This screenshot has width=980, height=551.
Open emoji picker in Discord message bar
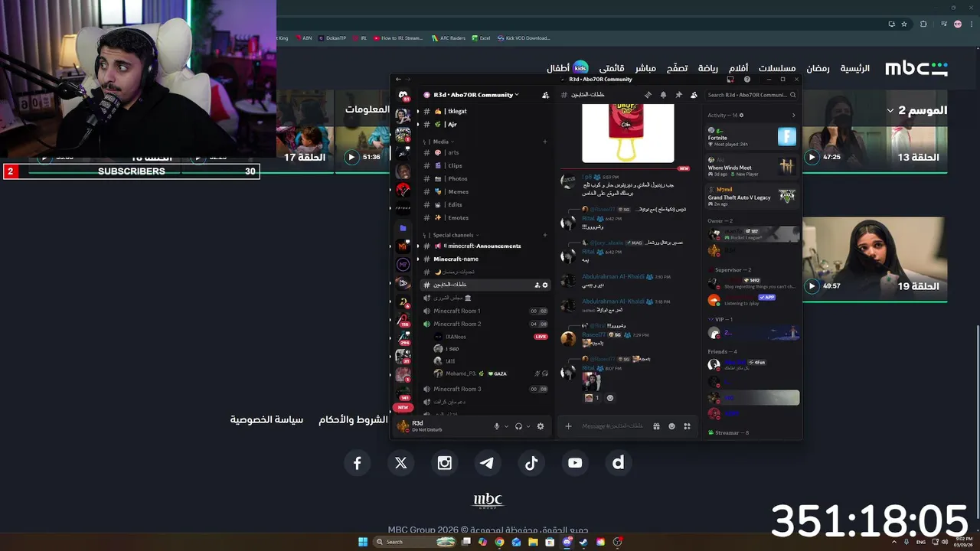pos(671,426)
